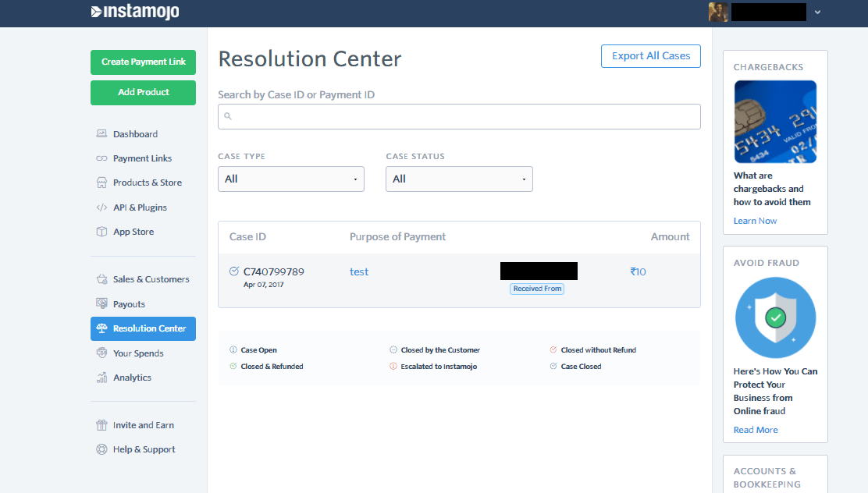Open Products & Store via its bag icon

(101, 182)
